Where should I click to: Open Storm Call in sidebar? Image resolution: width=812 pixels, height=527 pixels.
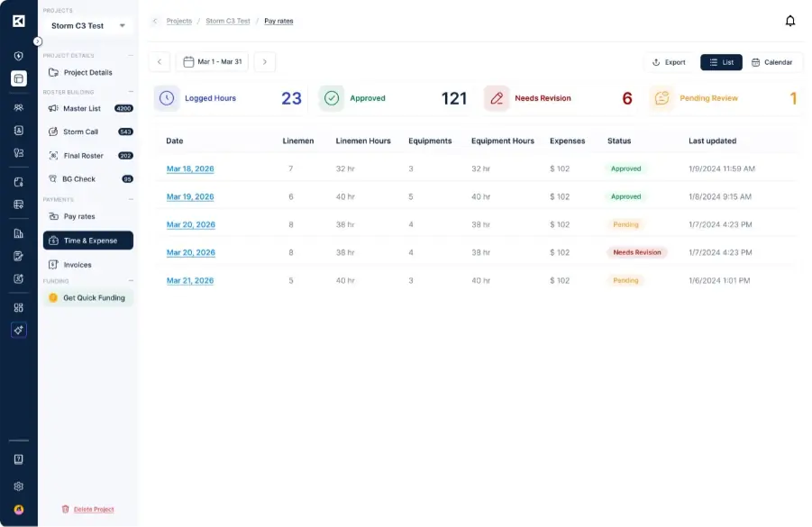tap(88, 132)
